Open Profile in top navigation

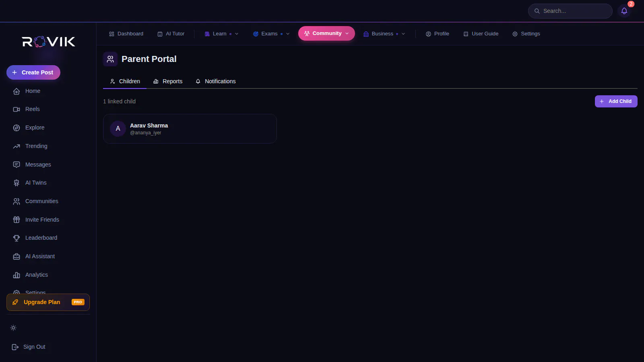coord(437,34)
